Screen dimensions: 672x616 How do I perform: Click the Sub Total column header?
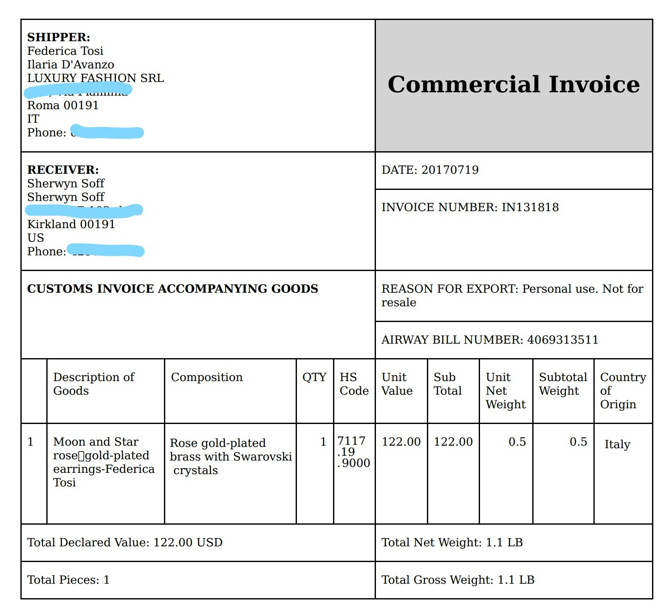pos(448,384)
